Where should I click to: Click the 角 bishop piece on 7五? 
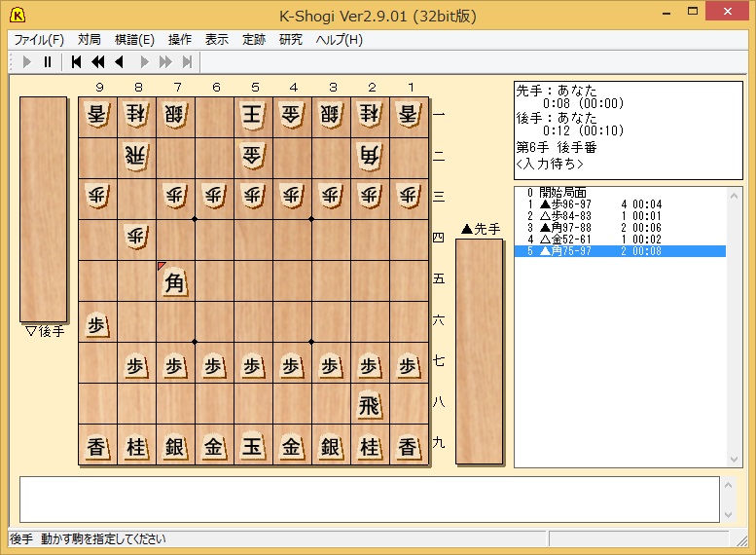click(175, 281)
